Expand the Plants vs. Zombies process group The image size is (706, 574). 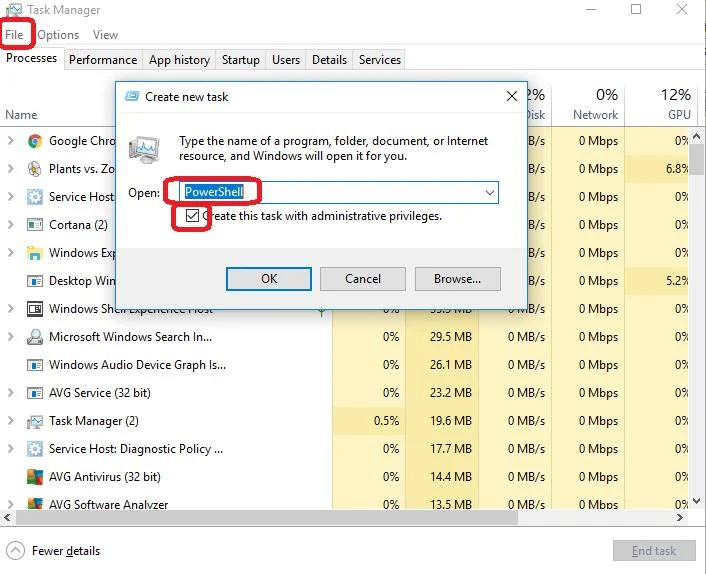pyautogui.click(x=11, y=169)
